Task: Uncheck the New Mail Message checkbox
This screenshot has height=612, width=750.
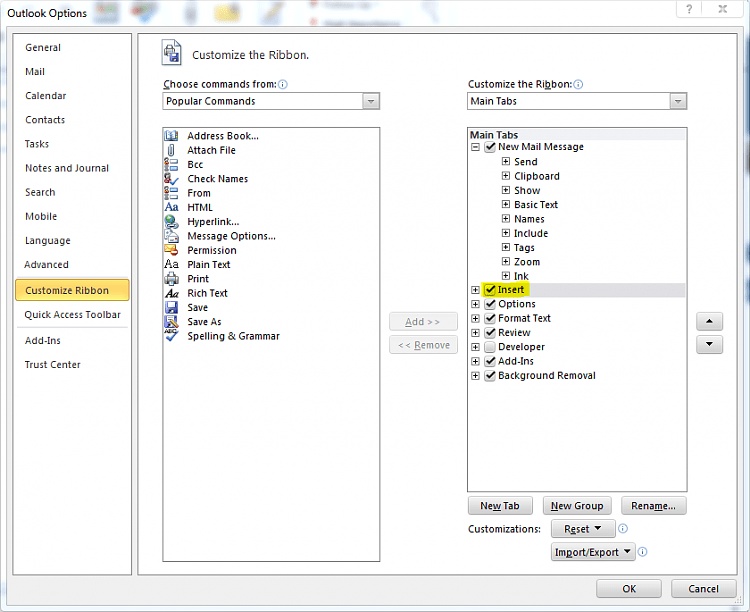Action: pos(490,147)
